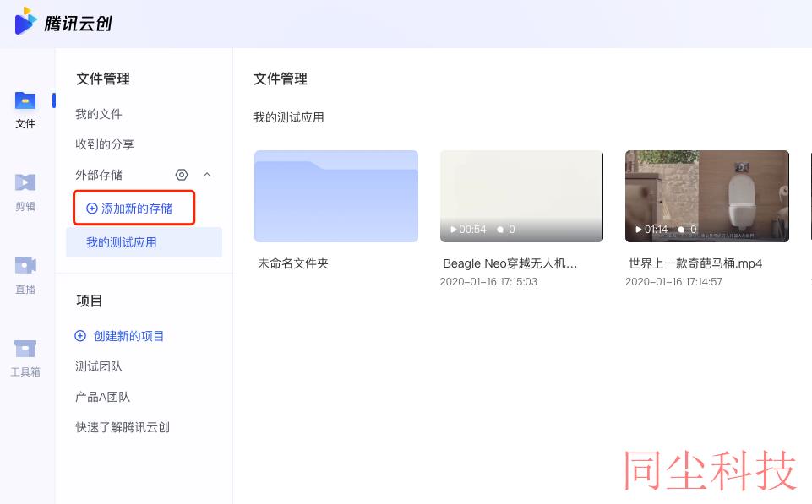Click the 腾讯云创 brand name text
This screenshot has width=812, height=504.
click(x=79, y=24)
